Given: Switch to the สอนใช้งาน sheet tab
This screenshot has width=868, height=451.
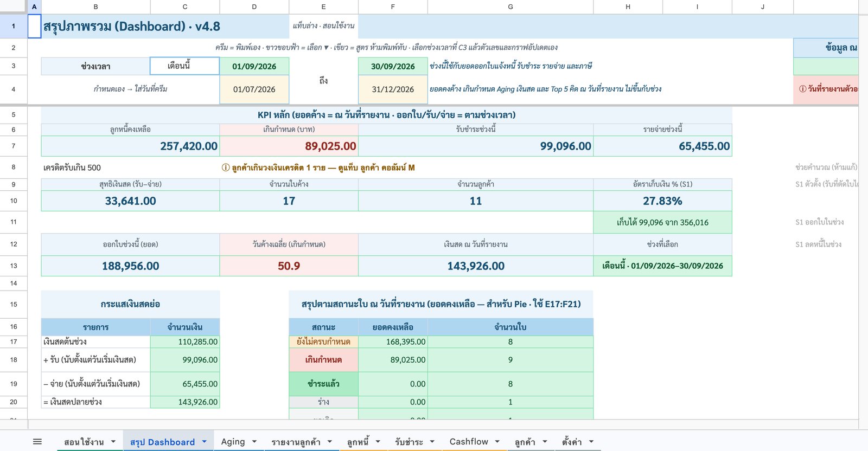Looking at the screenshot, I should click(84, 442).
